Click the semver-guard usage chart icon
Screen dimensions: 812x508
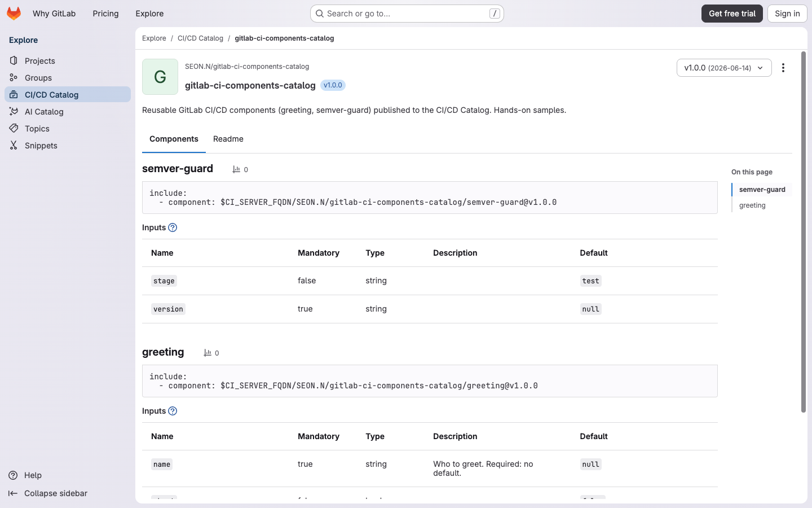click(236, 169)
